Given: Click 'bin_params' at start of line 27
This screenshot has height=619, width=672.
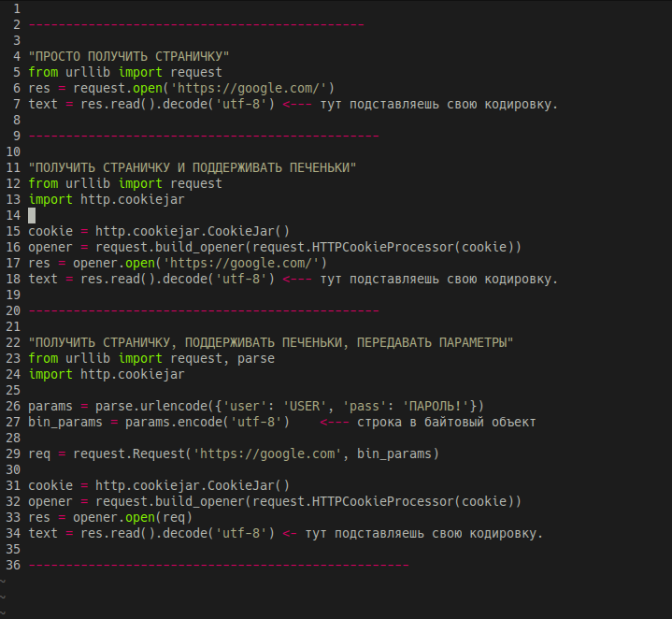Looking at the screenshot, I should click(65, 423).
